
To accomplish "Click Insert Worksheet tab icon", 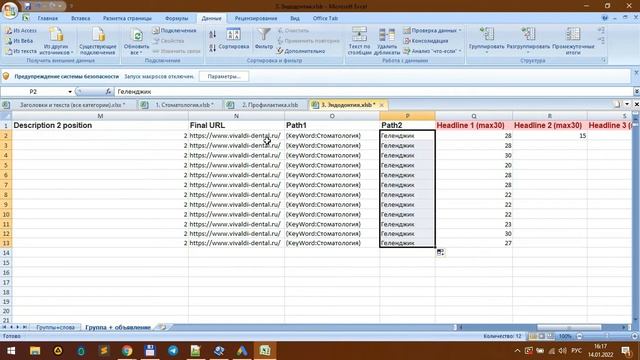I will point(162,327).
